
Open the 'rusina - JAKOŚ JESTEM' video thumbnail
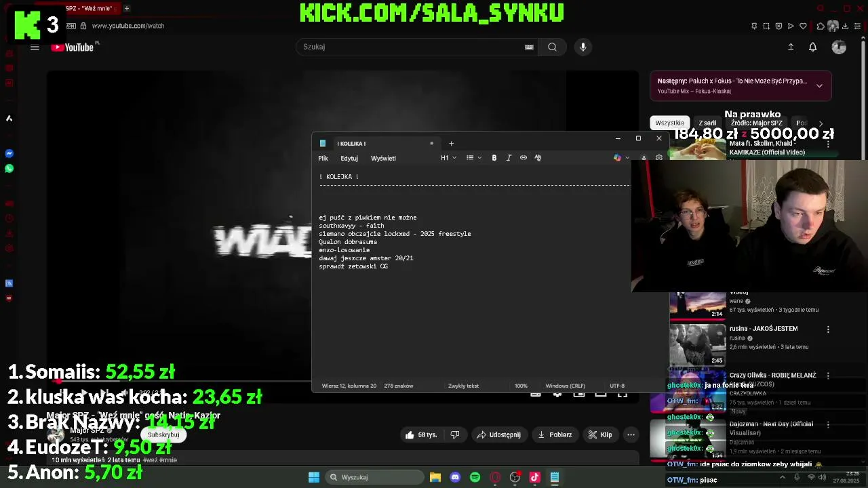coord(698,344)
